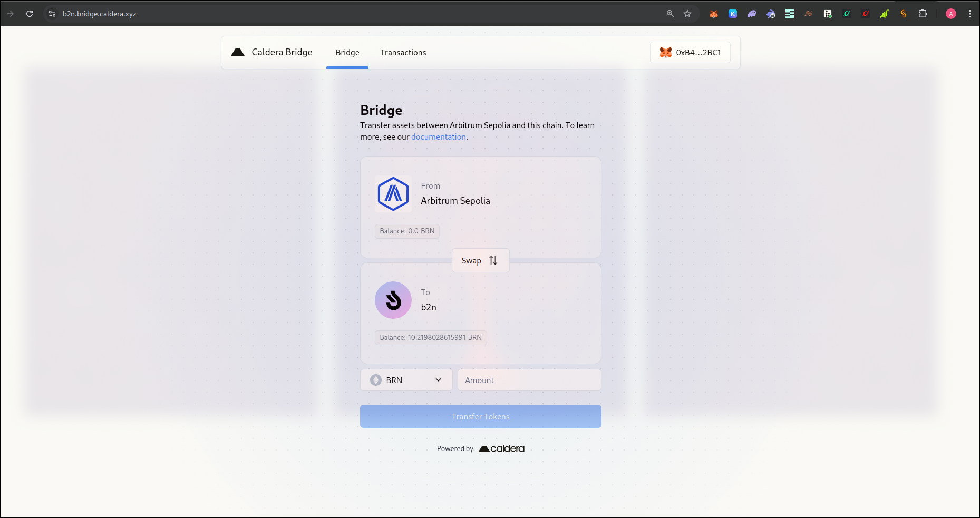Reload the page
This screenshot has height=518, width=980.
30,14
